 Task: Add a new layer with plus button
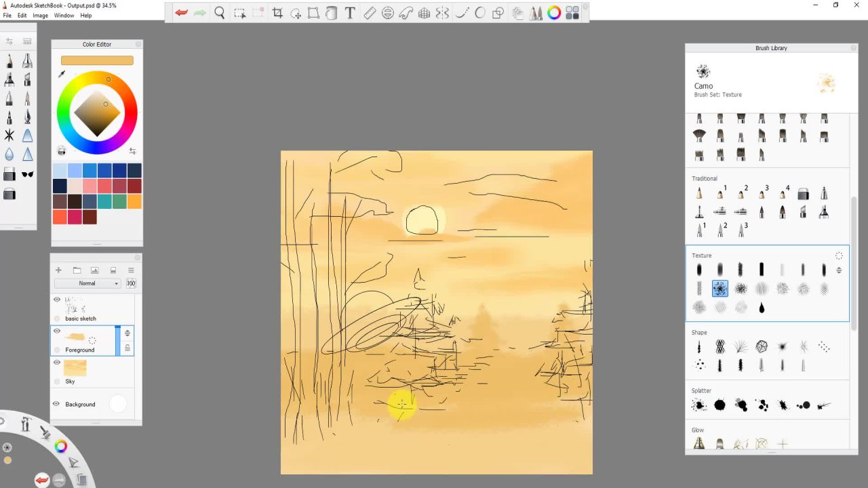click(x=58, y=270)
